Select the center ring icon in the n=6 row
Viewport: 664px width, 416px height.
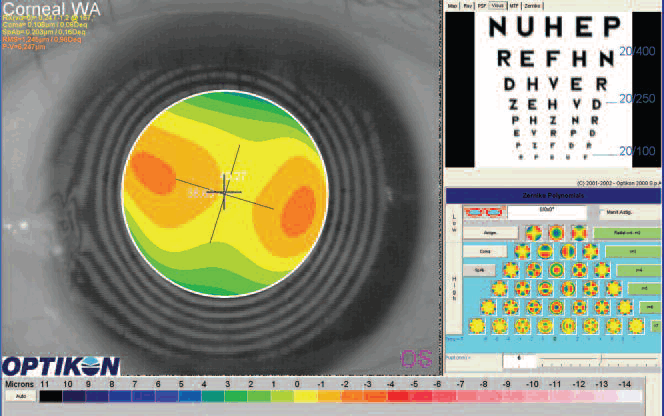(x=556, y=307)
